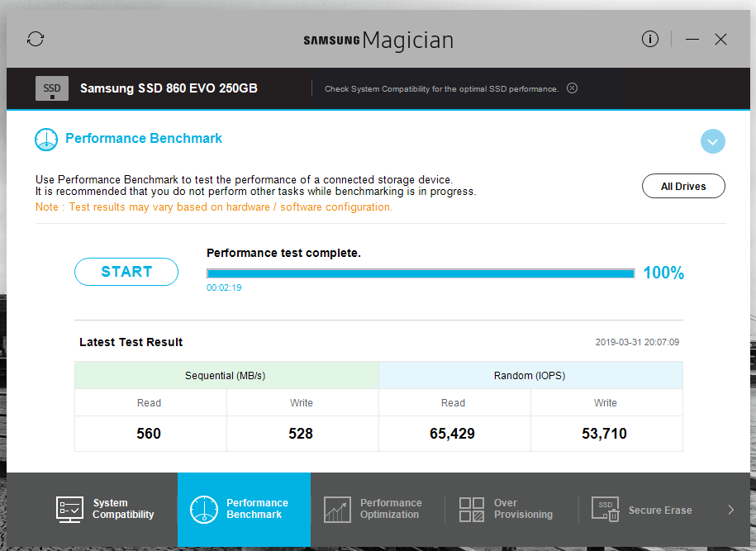The height and width of the screenshot is (551, 756).
Task: Click the Random (IOPS) header
Action: tap(530, 376)
